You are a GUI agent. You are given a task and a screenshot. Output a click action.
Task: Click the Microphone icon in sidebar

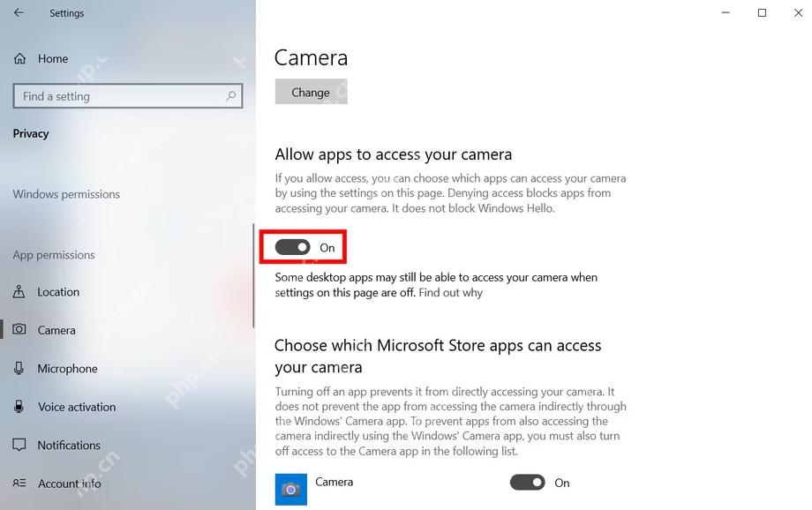tap(19, 368)
